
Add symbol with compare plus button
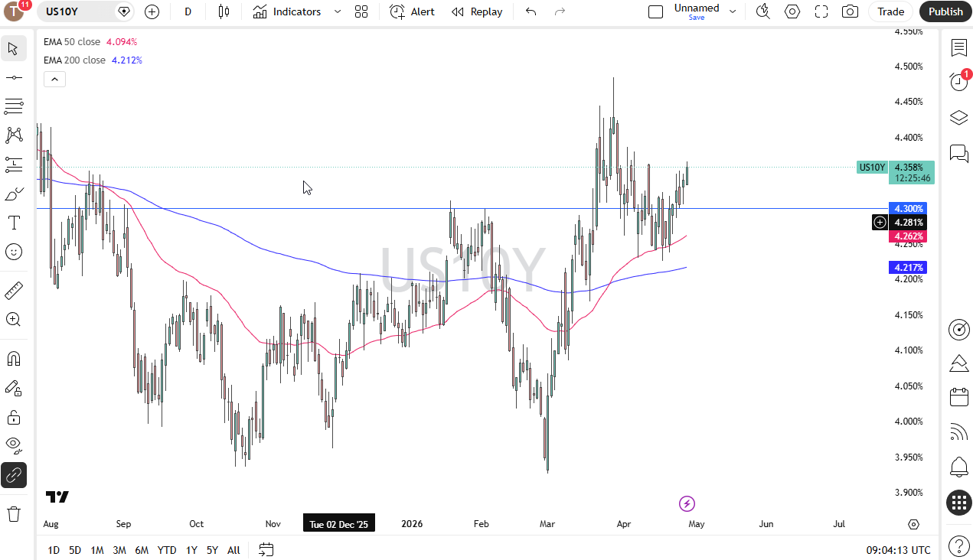152,11
